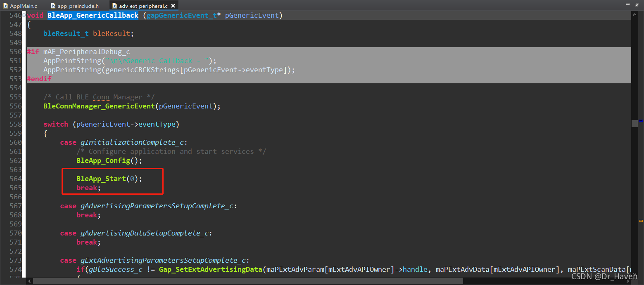Click the horizontal scrollbar thumb
The image size is (644, 285).
(248, 281)
